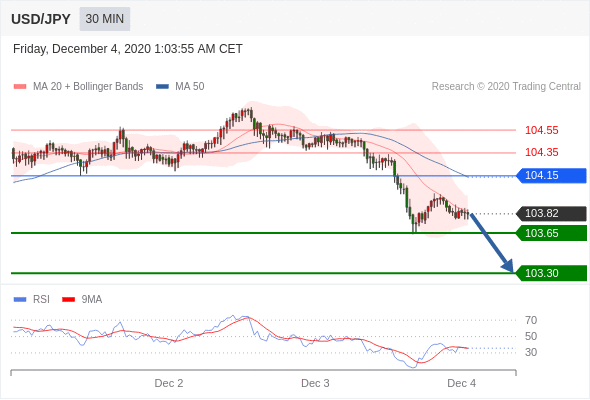Click the MA 50 blue legend swatch

pos(162,87)
